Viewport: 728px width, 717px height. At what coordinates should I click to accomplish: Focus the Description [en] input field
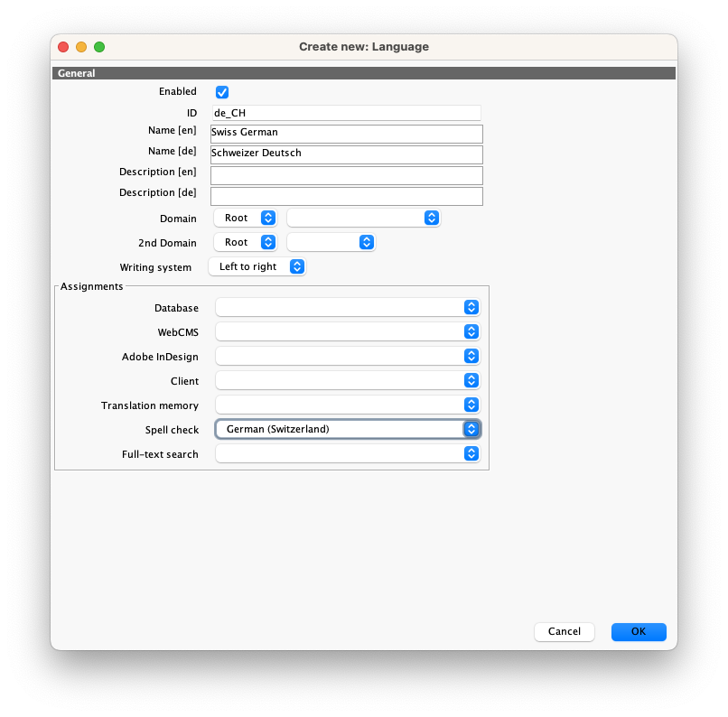click(346, 175)
